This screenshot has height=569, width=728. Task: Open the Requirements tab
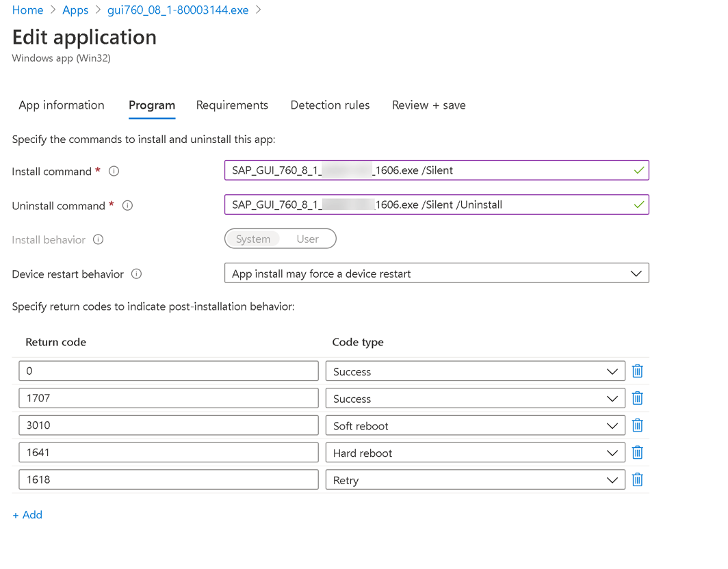(232, 105)
